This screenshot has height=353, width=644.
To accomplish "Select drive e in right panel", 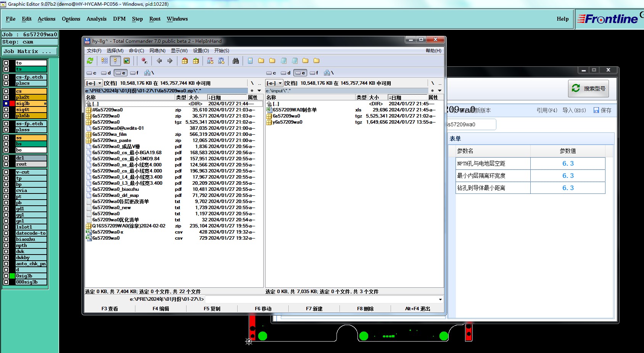I will click(300, 73).
